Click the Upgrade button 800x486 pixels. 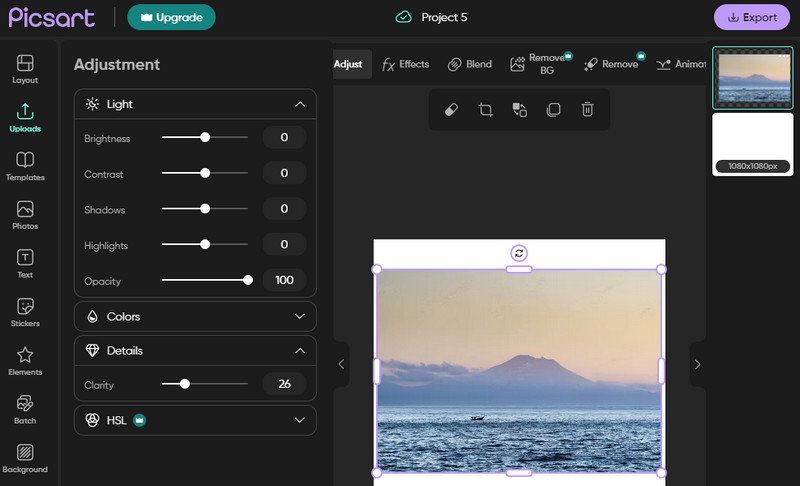tap(171, 17)
